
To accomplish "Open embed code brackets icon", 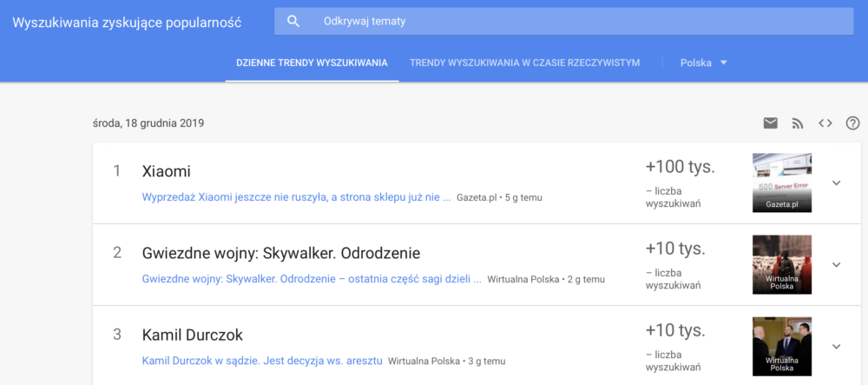I will [x=825, y=123].
